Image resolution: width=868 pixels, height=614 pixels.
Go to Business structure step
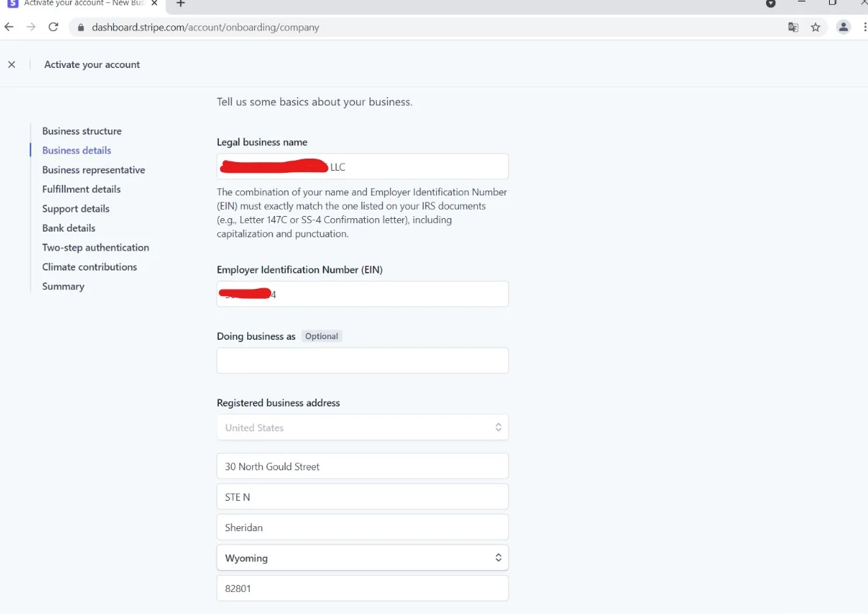[x=81, y=131]
